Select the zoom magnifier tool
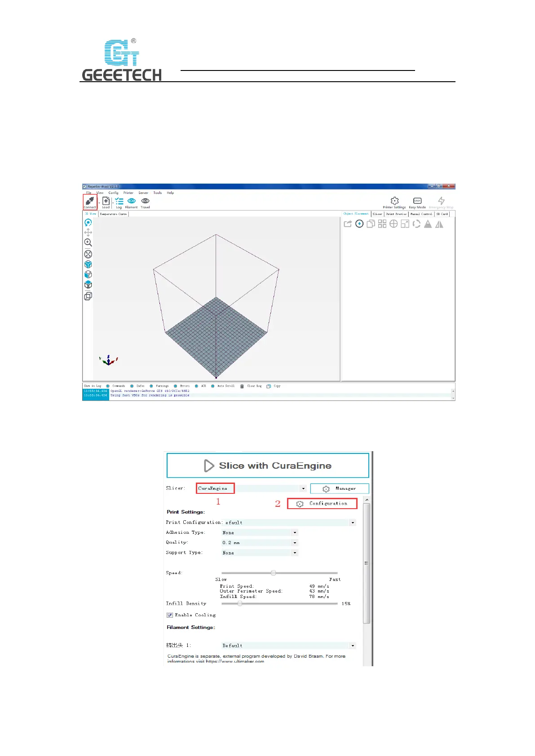 point(88,243)
